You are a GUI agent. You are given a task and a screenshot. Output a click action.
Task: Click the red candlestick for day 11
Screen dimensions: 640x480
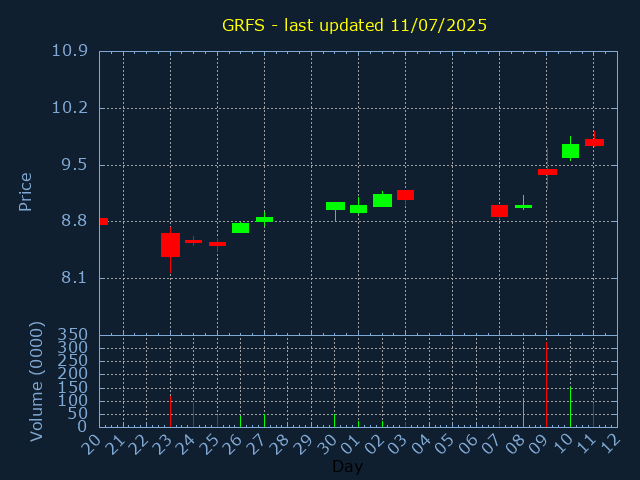coord(594,142)
